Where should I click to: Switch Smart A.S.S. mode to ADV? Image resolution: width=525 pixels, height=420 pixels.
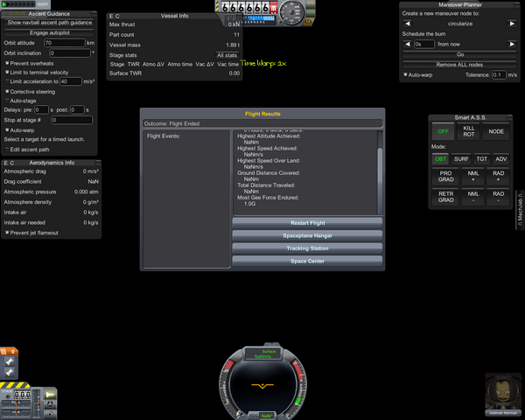pyautogui.click(x=500, y=159)
